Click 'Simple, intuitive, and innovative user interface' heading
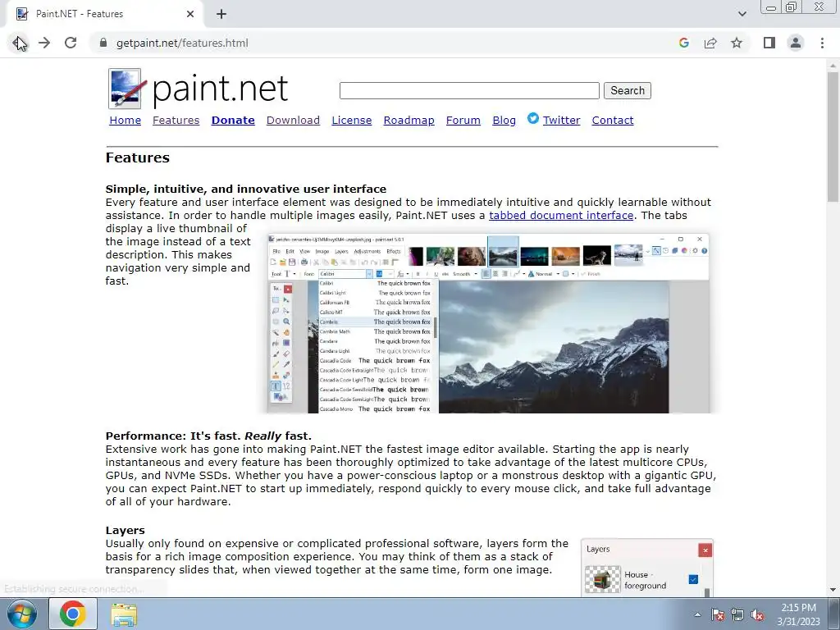Screen dimensions: 840x630 pos(246,189)
